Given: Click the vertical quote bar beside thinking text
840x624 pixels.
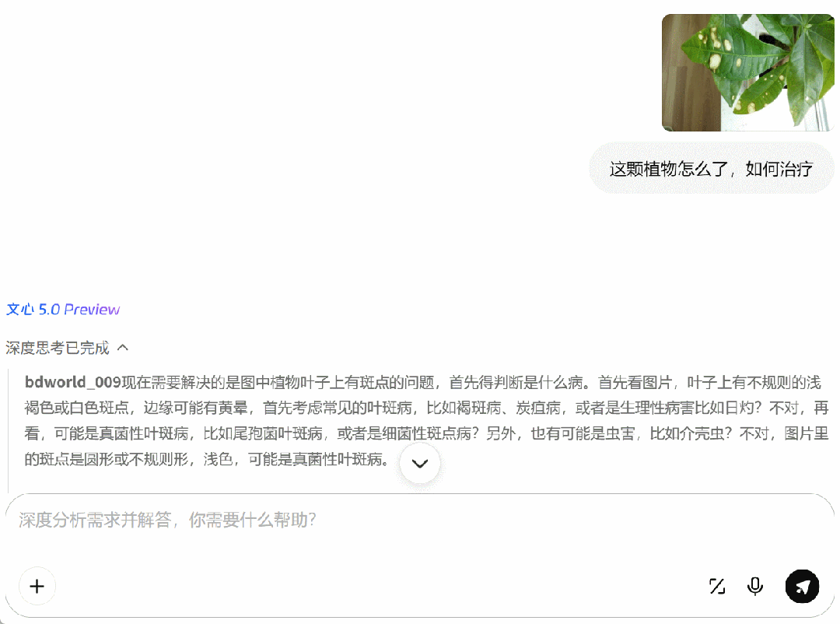Looking at the screenshot, I should [8, 430].
